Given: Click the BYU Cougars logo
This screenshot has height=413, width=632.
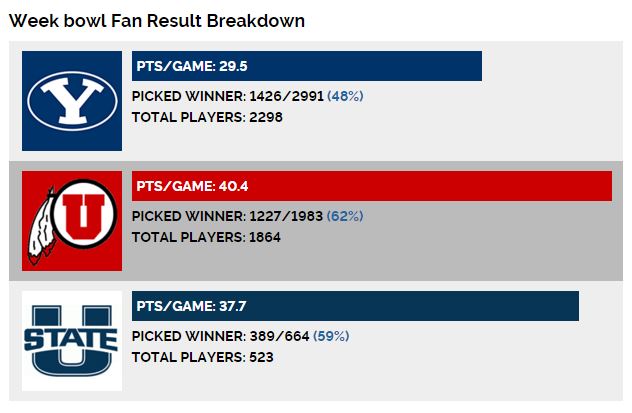Looking at the screenshot, I should [72, 101].
